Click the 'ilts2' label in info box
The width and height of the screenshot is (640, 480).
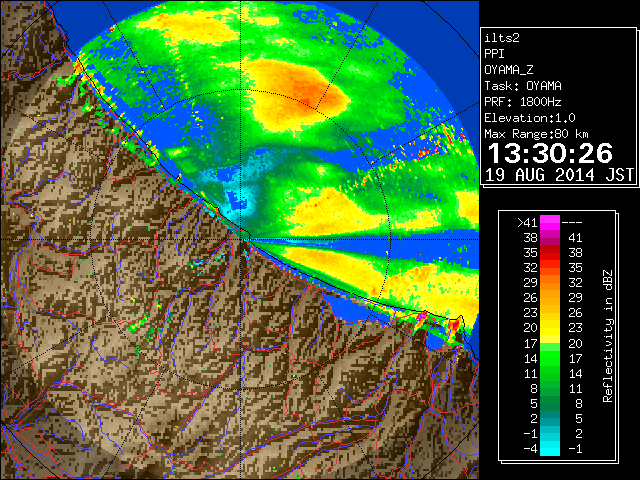tap(502, 38)
